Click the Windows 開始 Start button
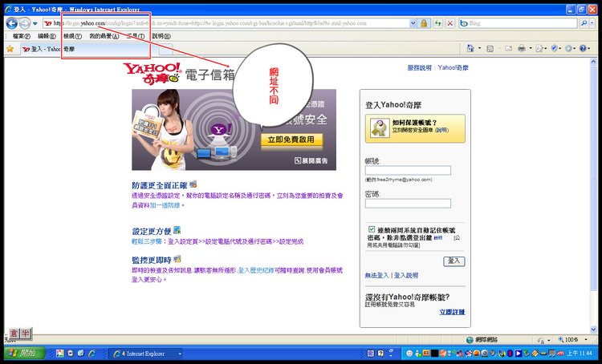The image size is (602, 364). tap(25, 354)
